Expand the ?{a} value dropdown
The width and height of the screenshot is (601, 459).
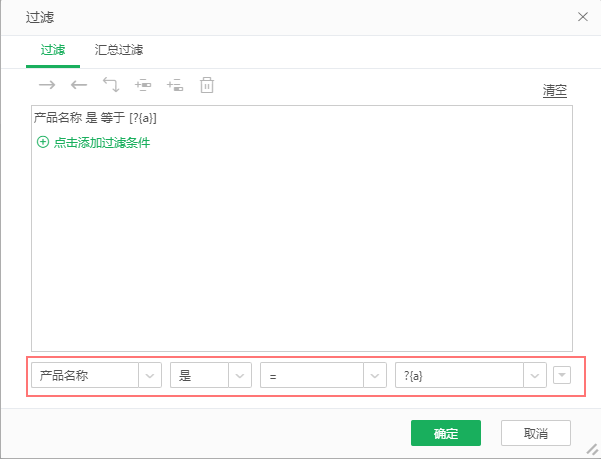(534, 375)
